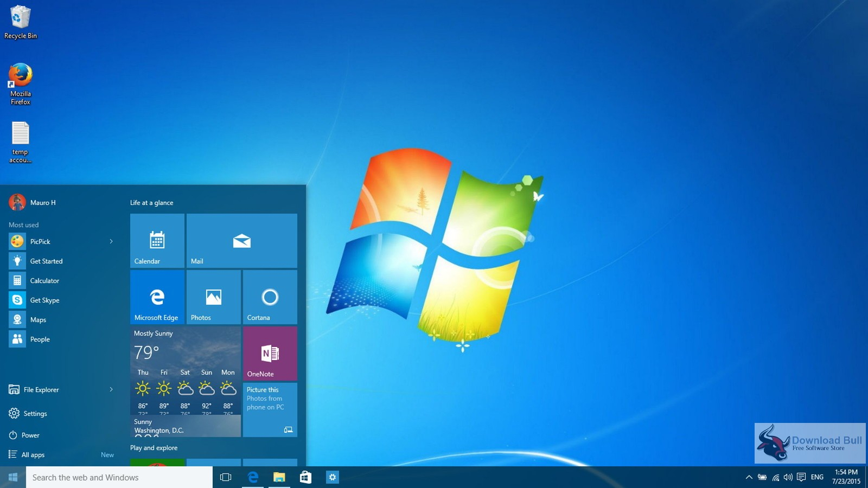Open the Mail tile

(x=242, y=241)
